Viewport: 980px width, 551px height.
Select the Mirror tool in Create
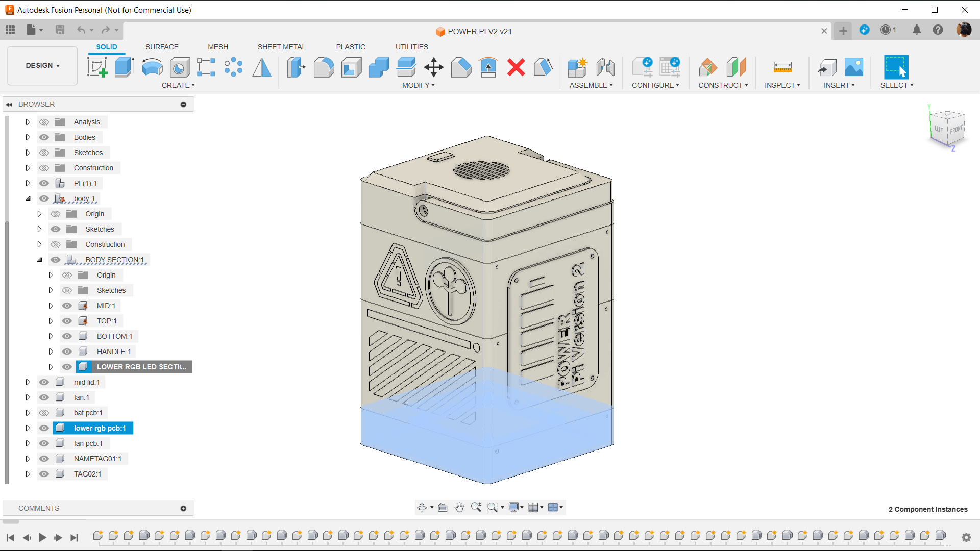[x=262, y=67]
